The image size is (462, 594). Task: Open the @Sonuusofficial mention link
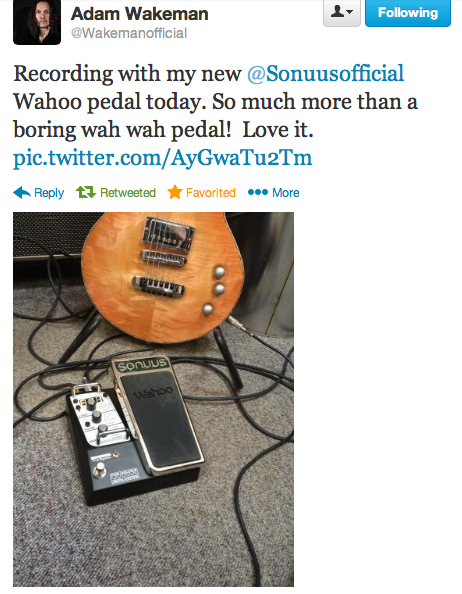(325, 73)
